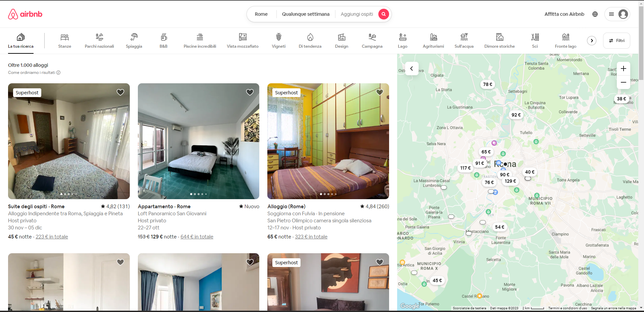Select the Stanze category
The height and width of the screenshot is (312, 644).
coord(65,41)
